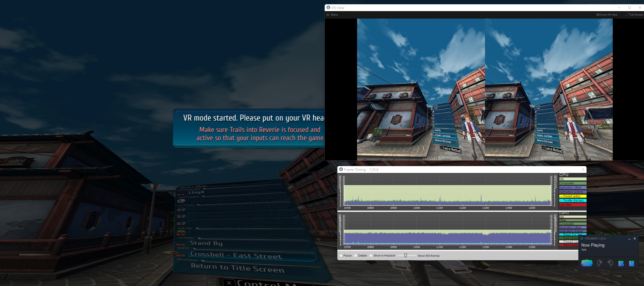Click CPU Compositor legend swatch
644x286 pixels.
click(x=572, y=183)
